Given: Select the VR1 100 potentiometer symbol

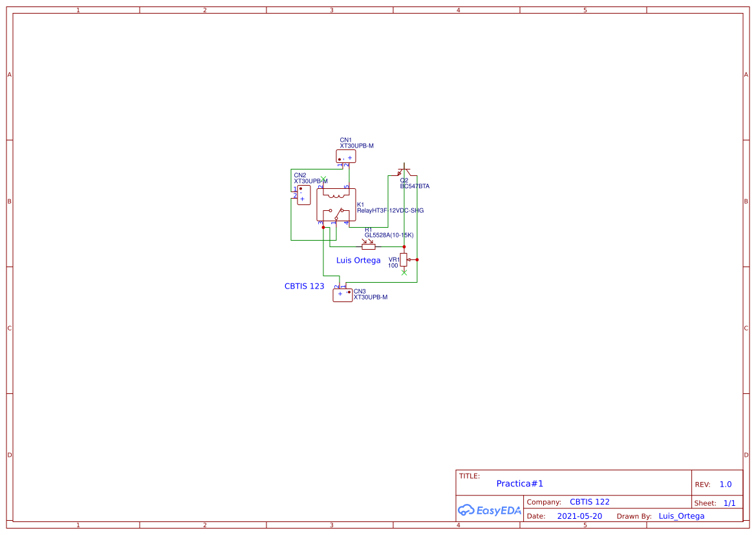Looking at the screenshot, I should click(404, 259).
